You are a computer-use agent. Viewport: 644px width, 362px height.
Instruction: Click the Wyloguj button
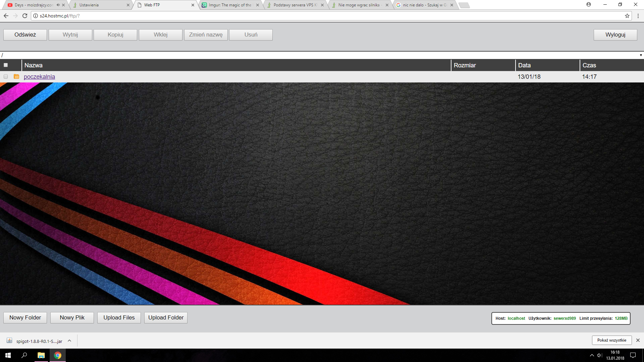pos(615,35)
